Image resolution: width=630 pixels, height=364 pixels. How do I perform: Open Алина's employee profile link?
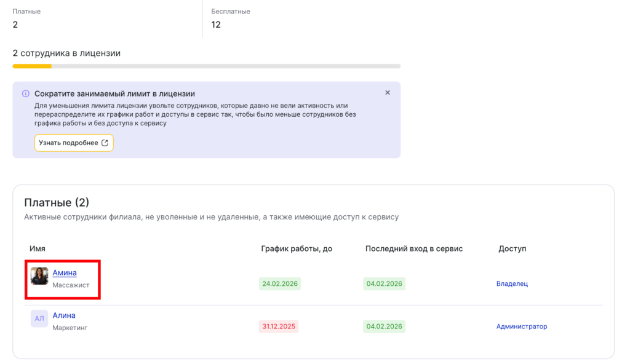[64, 315]
